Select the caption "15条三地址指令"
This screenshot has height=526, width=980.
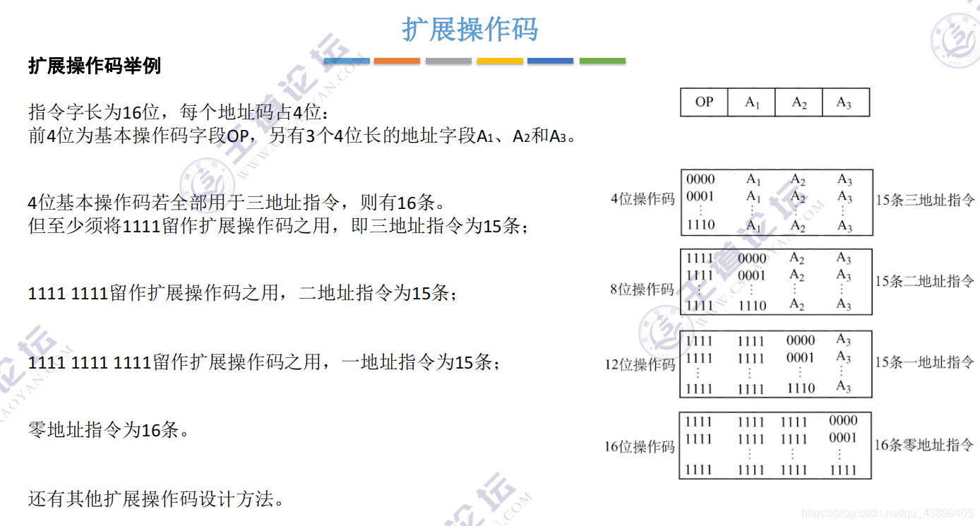click(925, 200)
